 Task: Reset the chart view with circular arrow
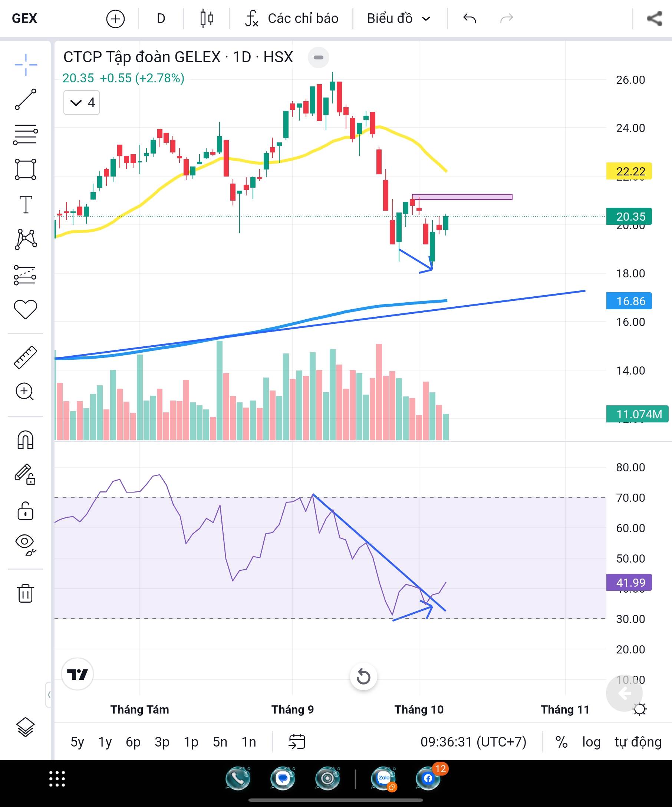[363, 677]
